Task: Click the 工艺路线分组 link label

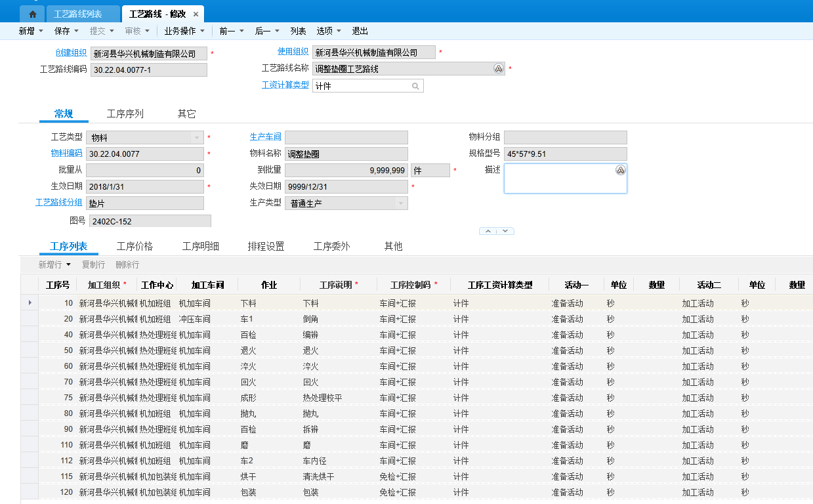Action: [59, 202]
